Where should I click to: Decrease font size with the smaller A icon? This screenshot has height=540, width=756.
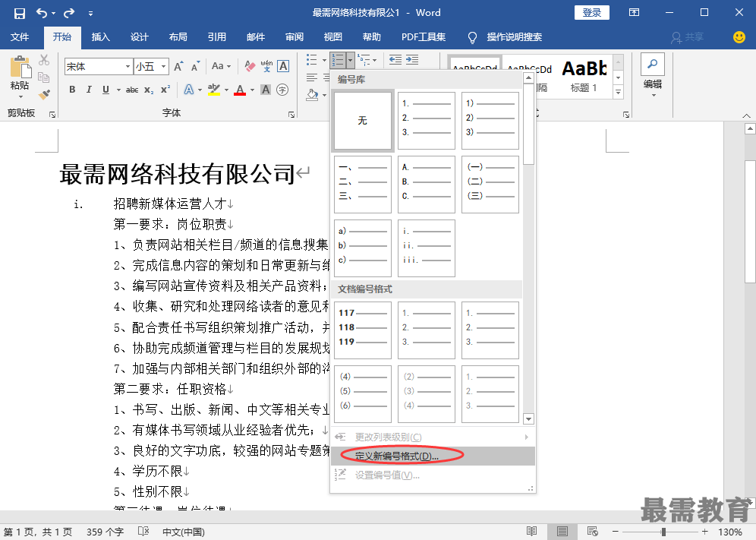pos(195,66)
